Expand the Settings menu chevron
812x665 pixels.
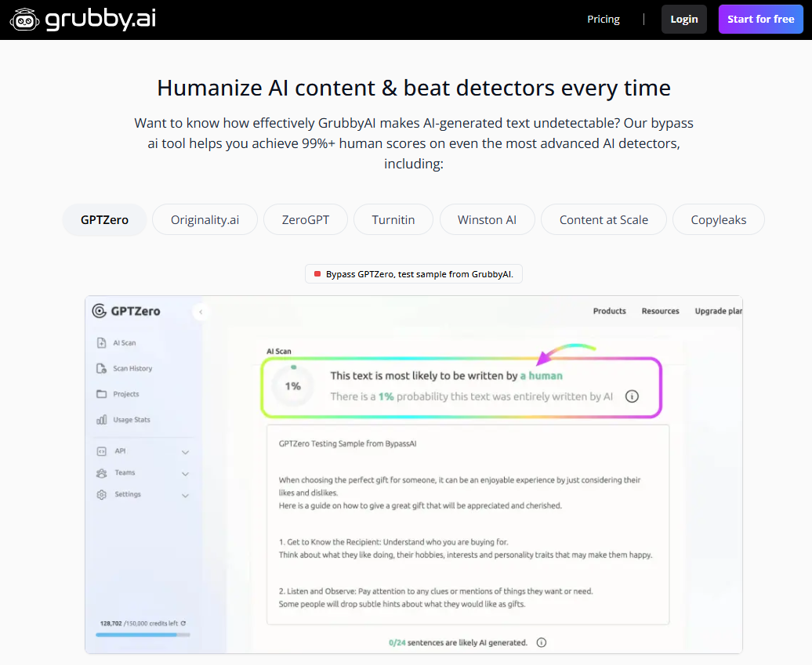(186, 496)
